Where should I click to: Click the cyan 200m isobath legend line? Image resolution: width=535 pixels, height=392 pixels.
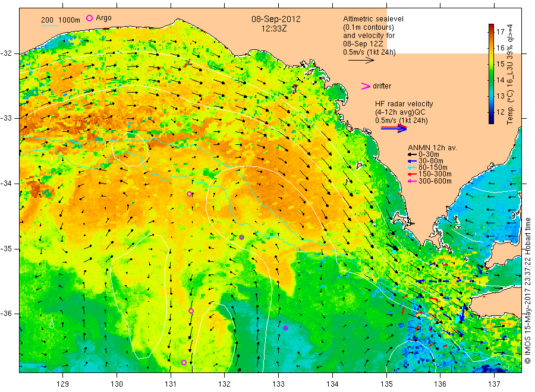[49, 25]
